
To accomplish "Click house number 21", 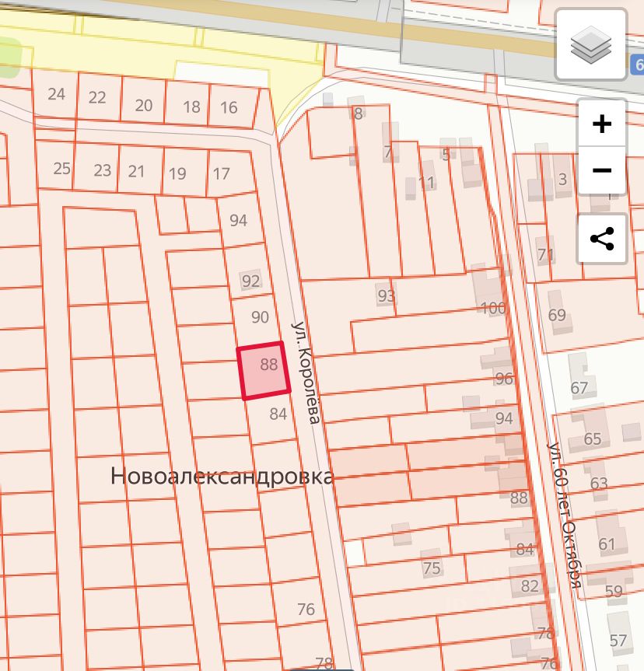I will click(x=136, y=171).
